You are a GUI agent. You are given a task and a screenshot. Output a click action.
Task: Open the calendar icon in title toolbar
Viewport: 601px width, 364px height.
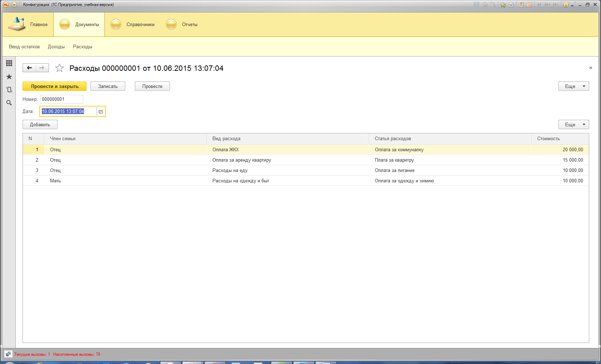tap(529, 5)
